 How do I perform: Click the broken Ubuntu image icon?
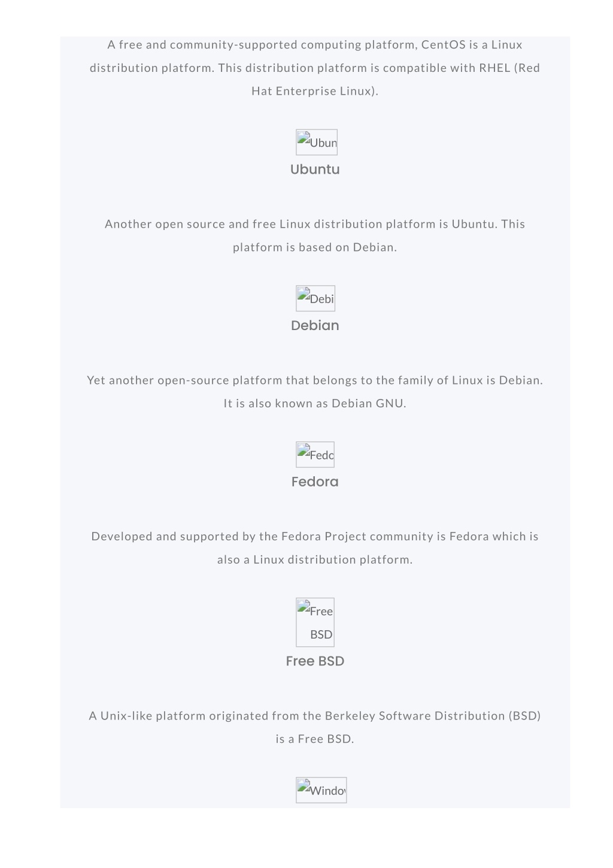(317, 143)
